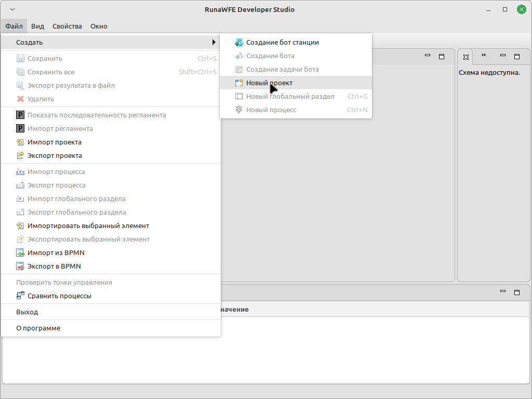The image size is (532, 399).
Task: Click the import selected element icon
Action: point(20,226)
